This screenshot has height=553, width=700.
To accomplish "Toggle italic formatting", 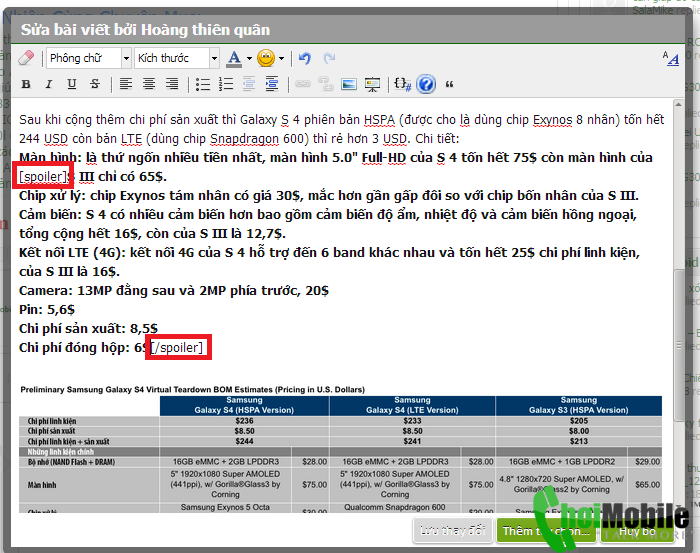I will coord(49,84).
